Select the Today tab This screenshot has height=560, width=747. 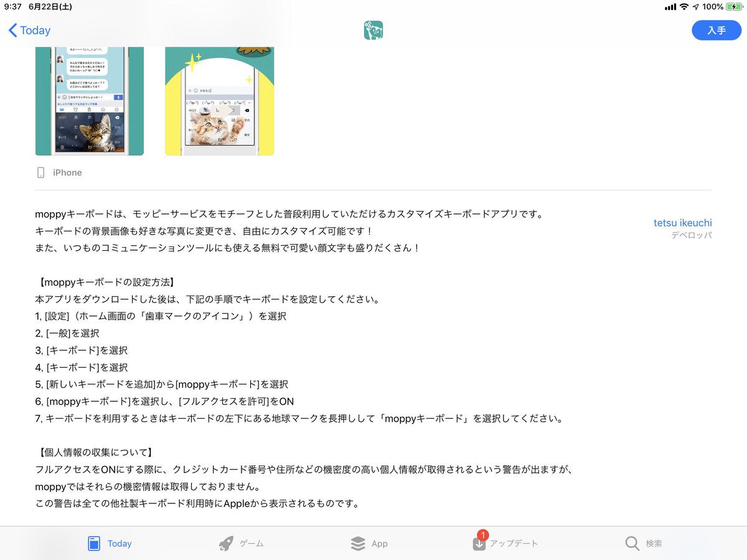110,543
